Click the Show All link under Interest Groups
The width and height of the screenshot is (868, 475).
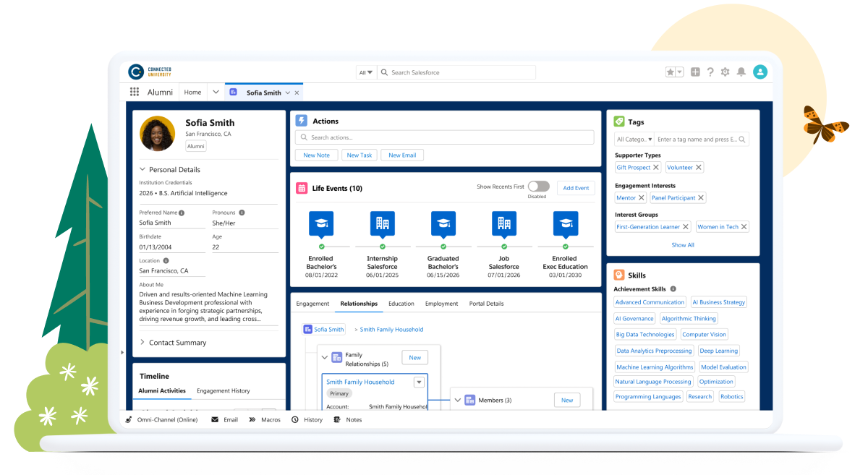[x=682, y=244]
